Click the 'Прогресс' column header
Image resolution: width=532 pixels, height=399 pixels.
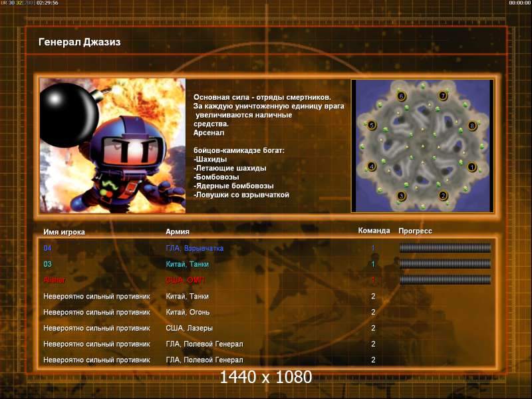point(415,231)
